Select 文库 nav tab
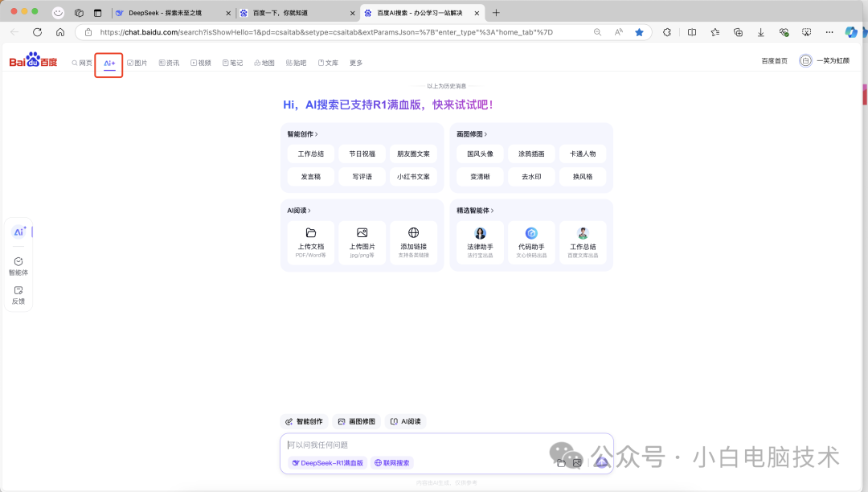868x492 pixels. pyautogui.click(x=328, y=63)
